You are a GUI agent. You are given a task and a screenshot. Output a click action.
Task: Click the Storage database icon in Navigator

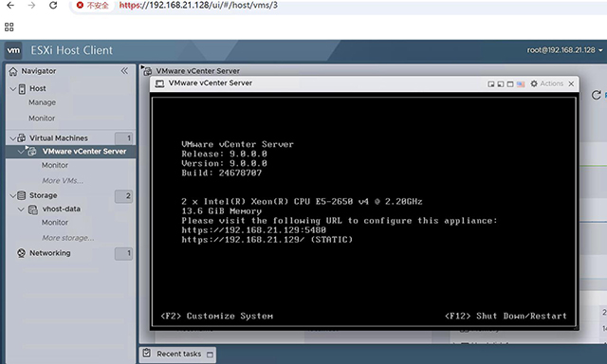[x=22, y=195]
